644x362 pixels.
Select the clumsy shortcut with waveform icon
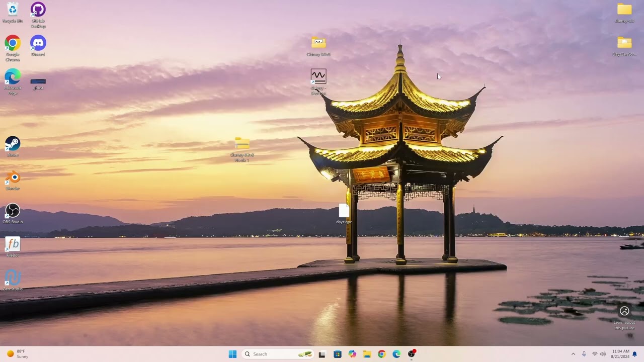click(x=318, y=81)
